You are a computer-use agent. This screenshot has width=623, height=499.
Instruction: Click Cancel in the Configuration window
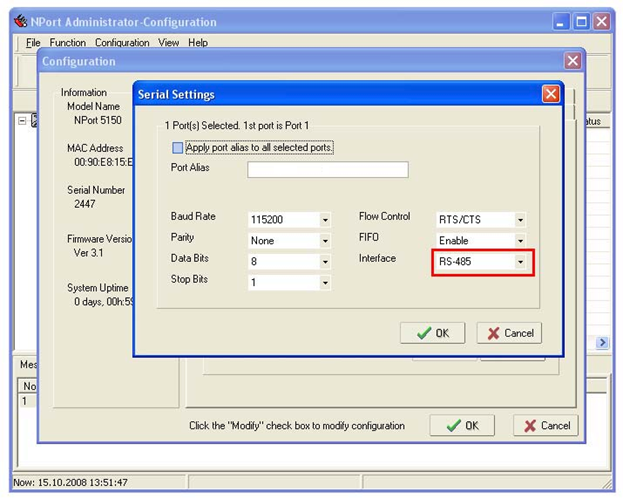(x=545, y=426)
